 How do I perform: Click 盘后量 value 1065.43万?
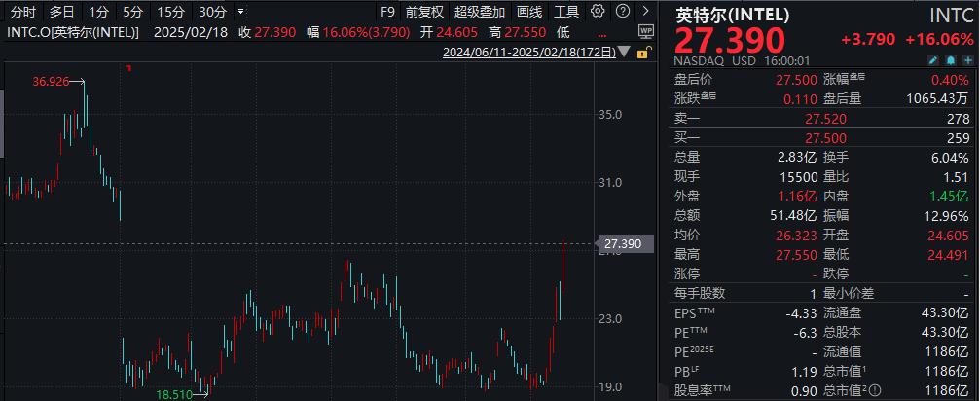click(939, 98)
